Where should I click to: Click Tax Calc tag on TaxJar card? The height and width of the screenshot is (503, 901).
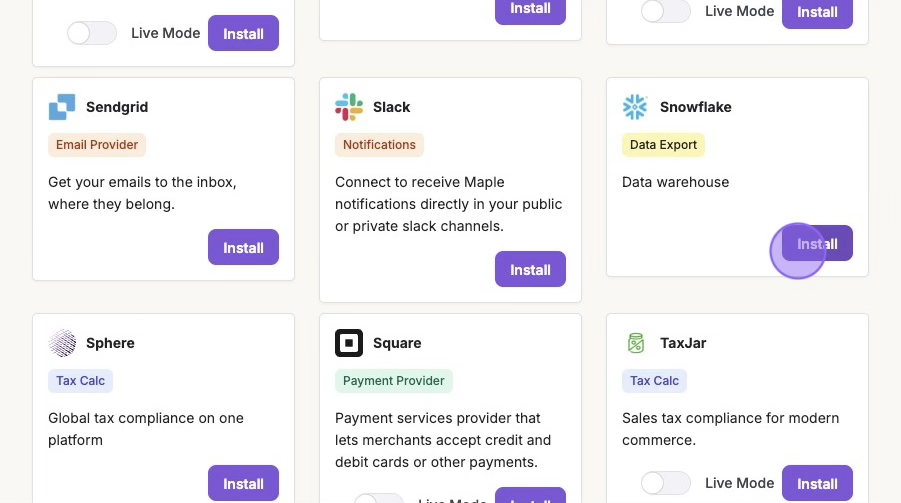point(654,381)
